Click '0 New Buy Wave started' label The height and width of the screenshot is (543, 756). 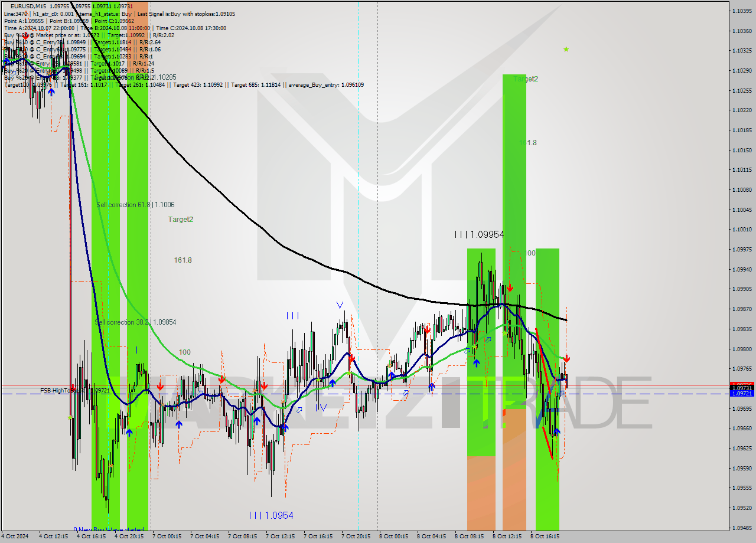(x=109, y=529)
